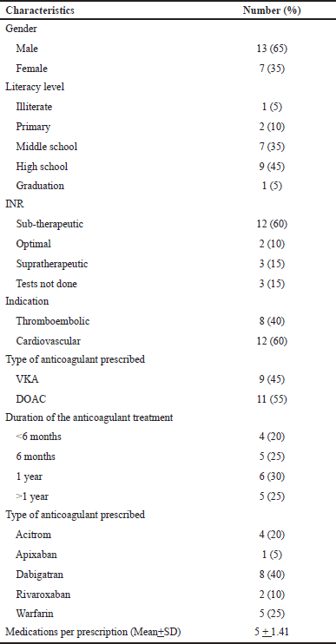Select the Sub-therapeutic row label
The image size is (336, 644).
pos(49,224)
